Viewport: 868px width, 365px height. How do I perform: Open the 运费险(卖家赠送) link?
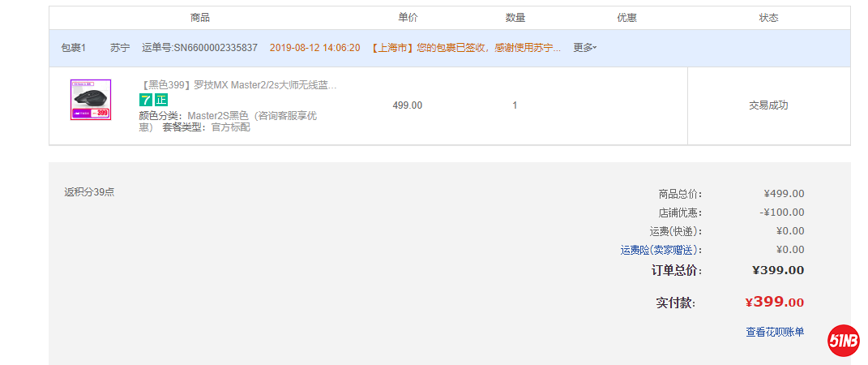click(661, 250)
